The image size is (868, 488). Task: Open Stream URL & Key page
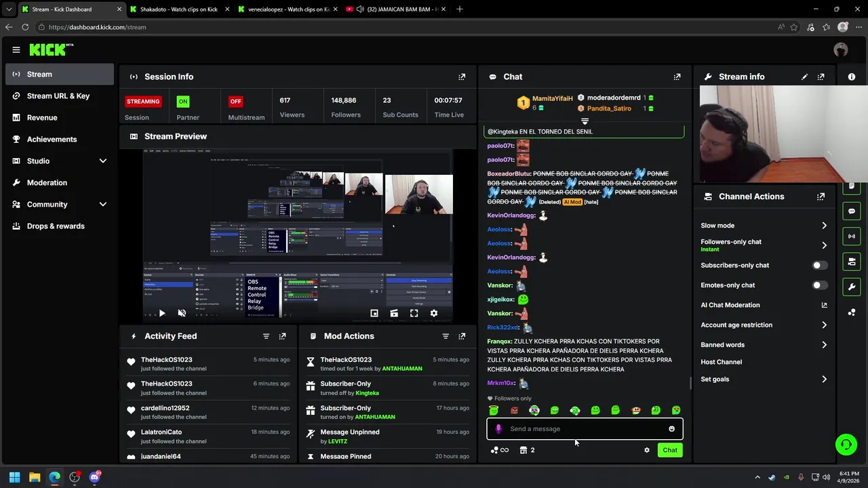pyautogui.click(x=60, y=96)
